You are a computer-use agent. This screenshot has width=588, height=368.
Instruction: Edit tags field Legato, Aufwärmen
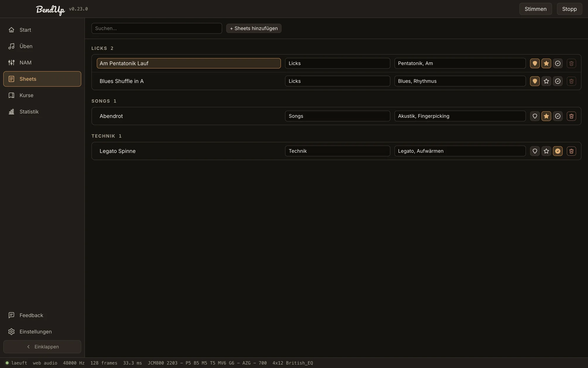click(460, 151)
